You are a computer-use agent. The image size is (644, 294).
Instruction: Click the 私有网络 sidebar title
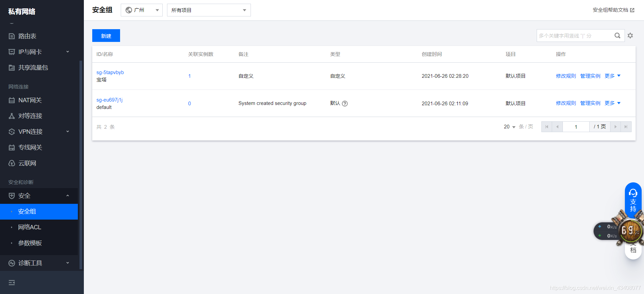[22, 11]
